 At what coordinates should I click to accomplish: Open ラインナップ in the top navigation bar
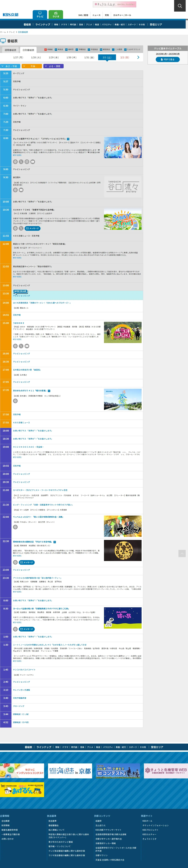click(x=43, y=25)
